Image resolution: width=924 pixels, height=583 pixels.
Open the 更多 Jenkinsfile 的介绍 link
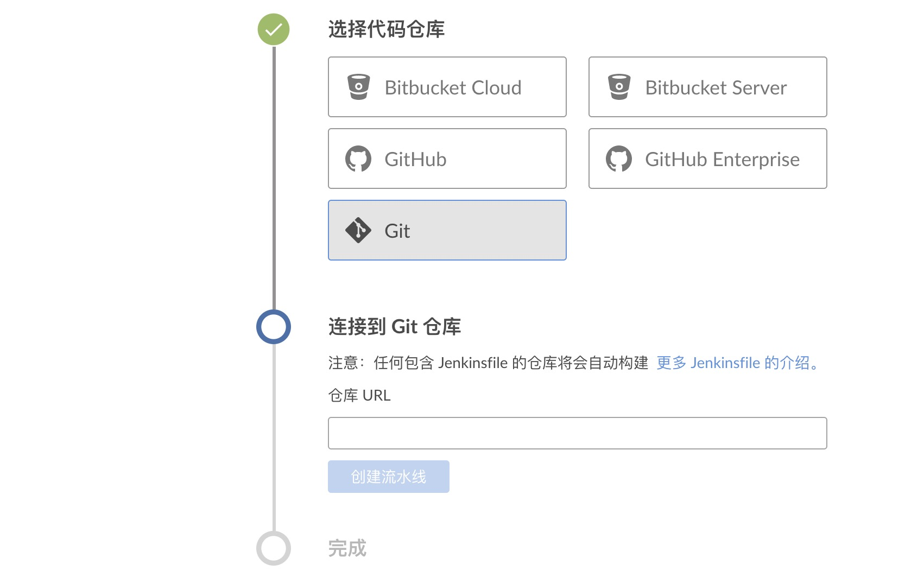coord(738,363)
